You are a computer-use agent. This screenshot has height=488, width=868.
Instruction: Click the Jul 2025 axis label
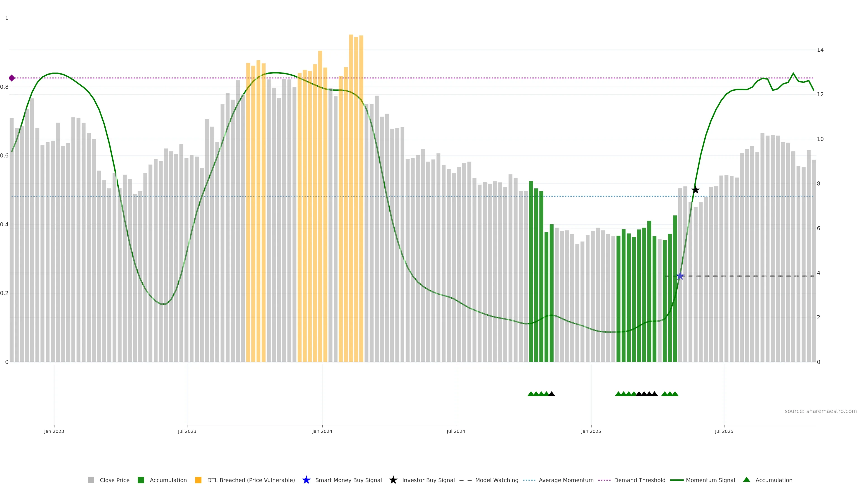coord(724,431)
